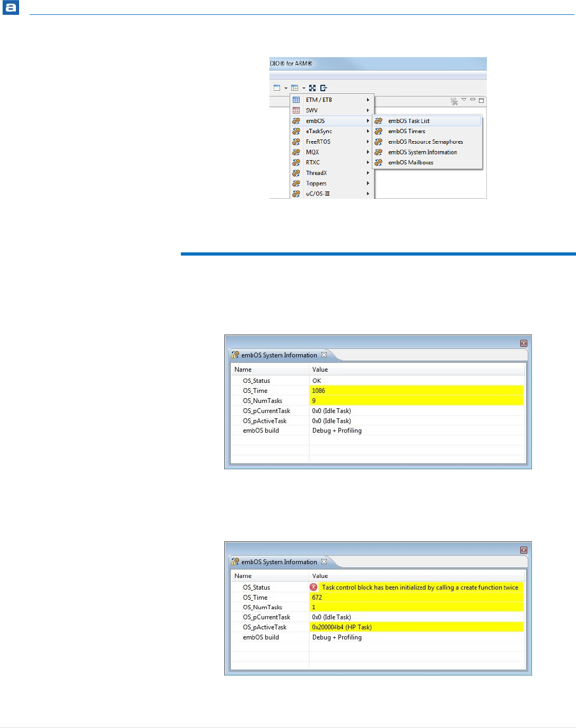Open the Toppers submenu
The width and height of the screenshot is (576, 728).
(332, 183)
